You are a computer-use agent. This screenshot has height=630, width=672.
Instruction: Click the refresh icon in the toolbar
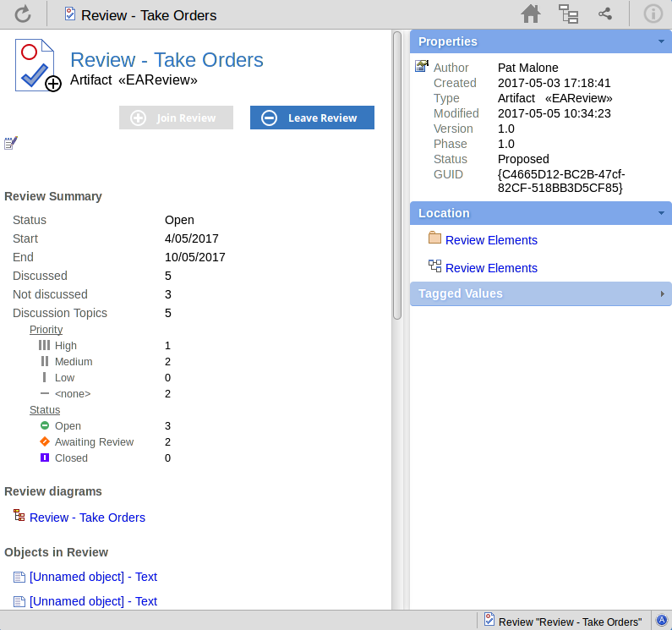coord(23,14)
